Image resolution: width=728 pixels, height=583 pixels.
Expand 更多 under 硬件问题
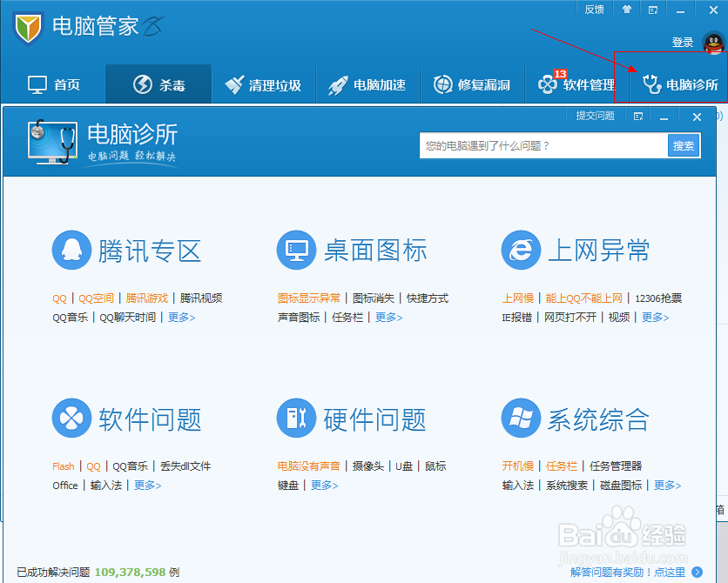pyautogui.click(x=324, y=486)
